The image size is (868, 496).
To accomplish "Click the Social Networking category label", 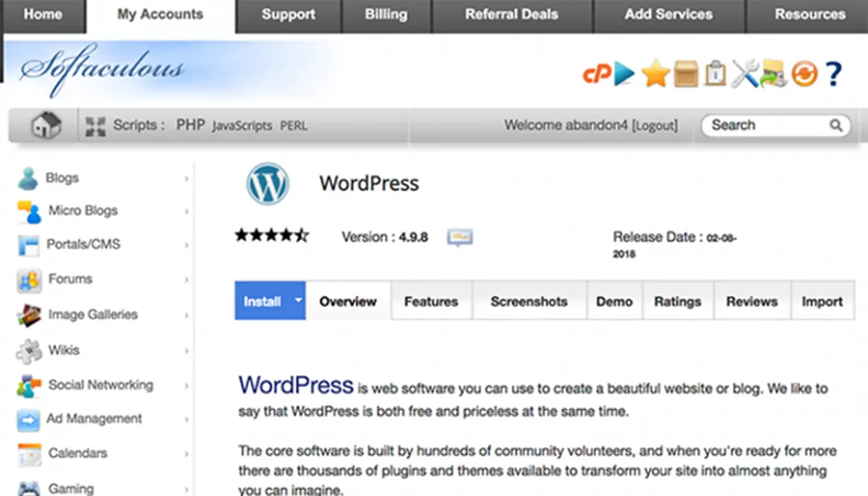I will coord(101,385).
